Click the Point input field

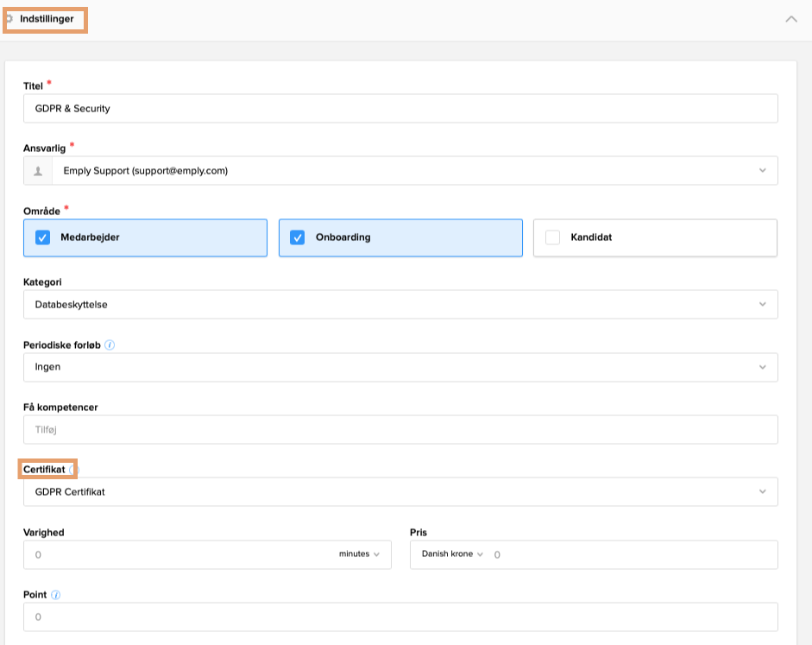click(400, 617)
